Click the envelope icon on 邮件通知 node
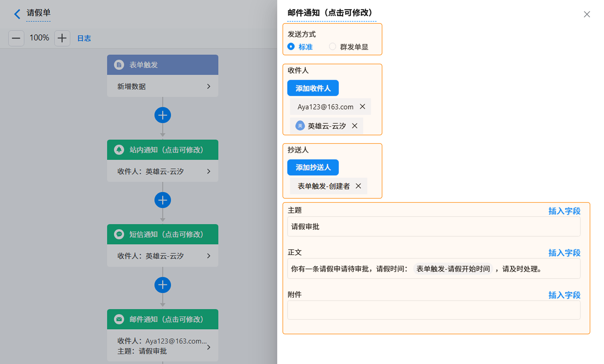 pos(119,319)
